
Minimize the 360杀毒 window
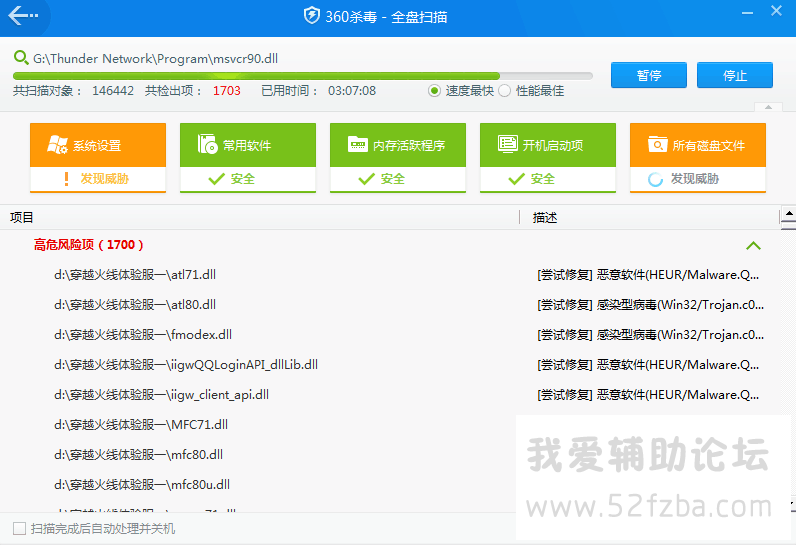747,12
